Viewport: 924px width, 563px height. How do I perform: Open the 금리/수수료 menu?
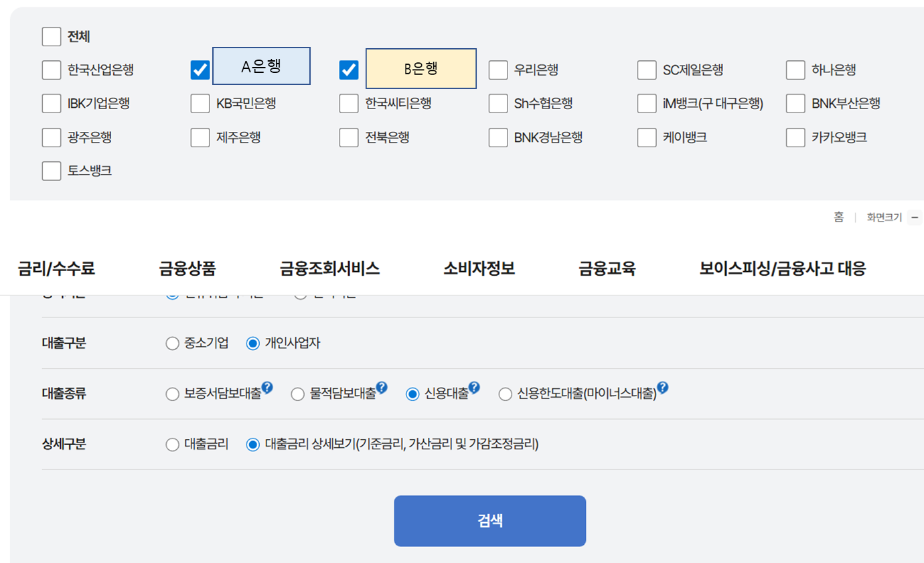point(56,269)
